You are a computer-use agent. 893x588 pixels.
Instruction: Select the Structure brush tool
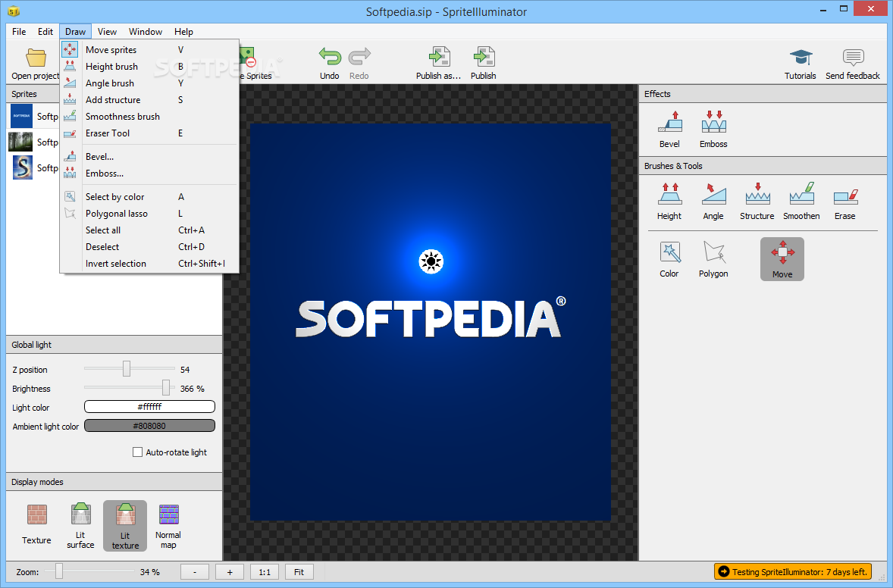(757, 193)
